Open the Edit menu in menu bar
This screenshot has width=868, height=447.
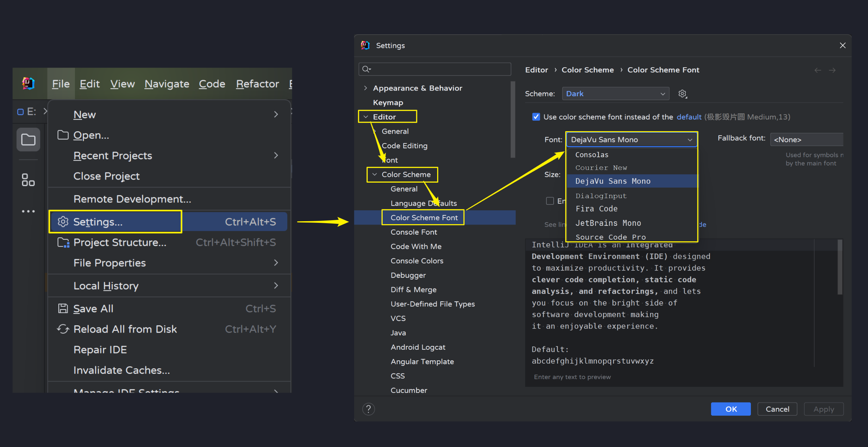90,84
